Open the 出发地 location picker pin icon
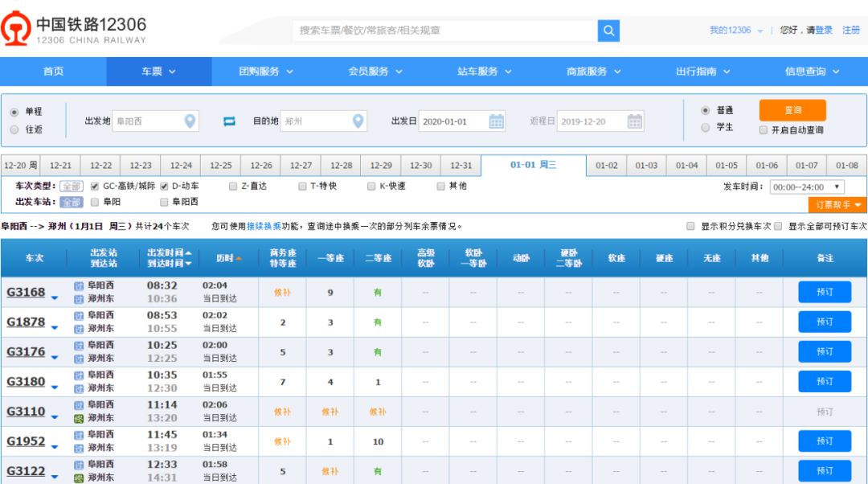868x484 pixels. click(x=187, y=121)
